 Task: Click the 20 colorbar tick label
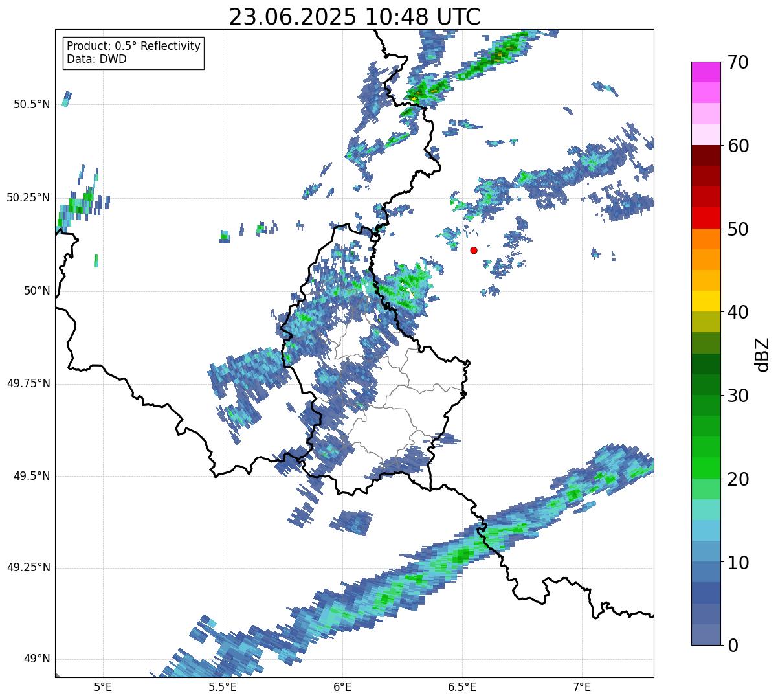739,479
